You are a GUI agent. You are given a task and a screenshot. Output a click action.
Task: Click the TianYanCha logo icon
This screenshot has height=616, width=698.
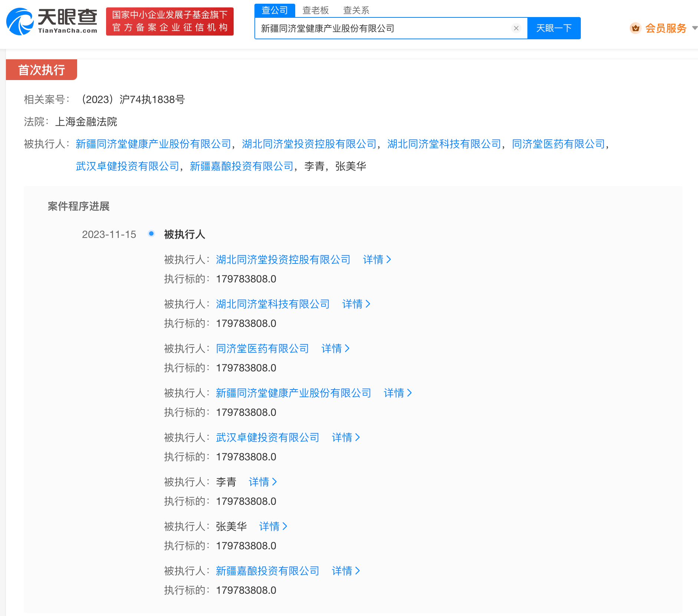(20, 22)
